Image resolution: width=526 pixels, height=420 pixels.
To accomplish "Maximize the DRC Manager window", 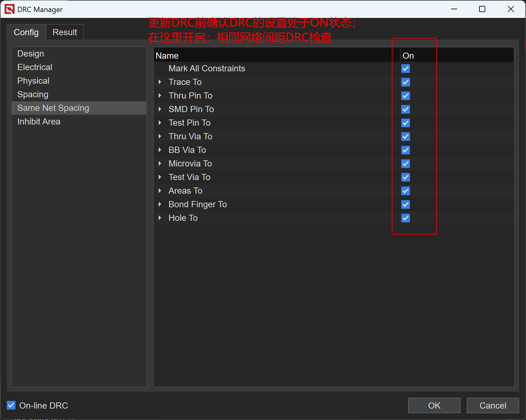I will pyautogui.click(x=482, y=9).
